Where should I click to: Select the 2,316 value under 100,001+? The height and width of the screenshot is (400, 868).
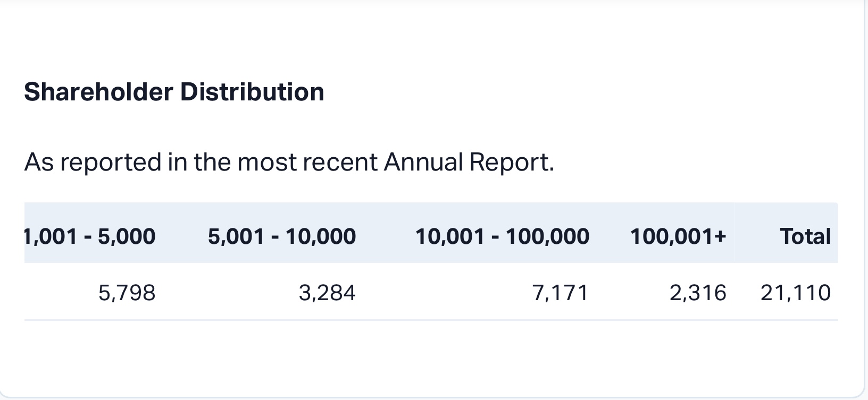click(x=698, y=293)
